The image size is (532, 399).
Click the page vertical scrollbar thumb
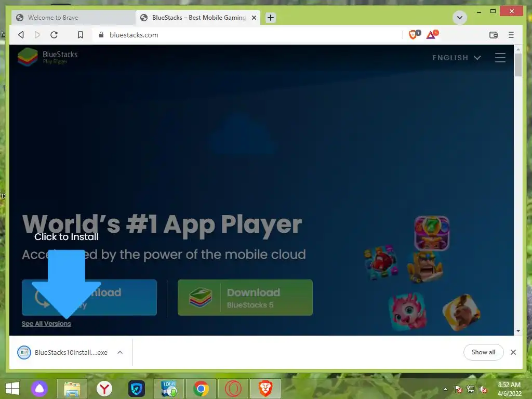[518, 65]
